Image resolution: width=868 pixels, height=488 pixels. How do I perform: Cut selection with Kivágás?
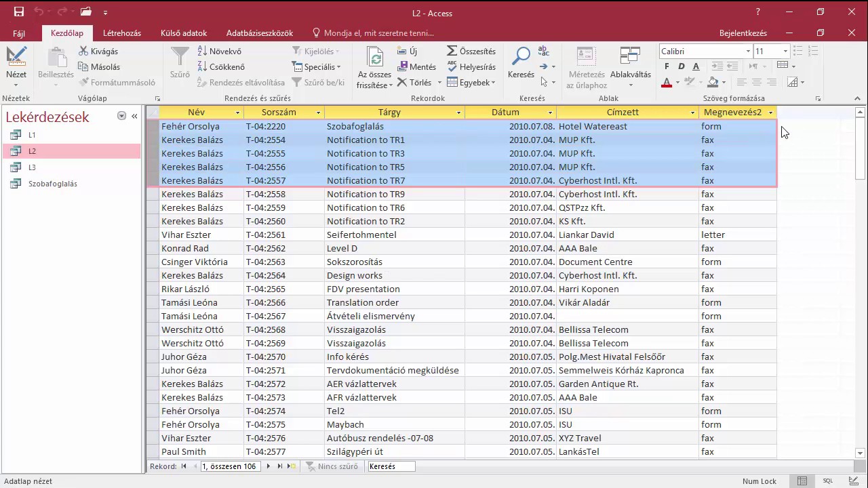pos(98,51)
